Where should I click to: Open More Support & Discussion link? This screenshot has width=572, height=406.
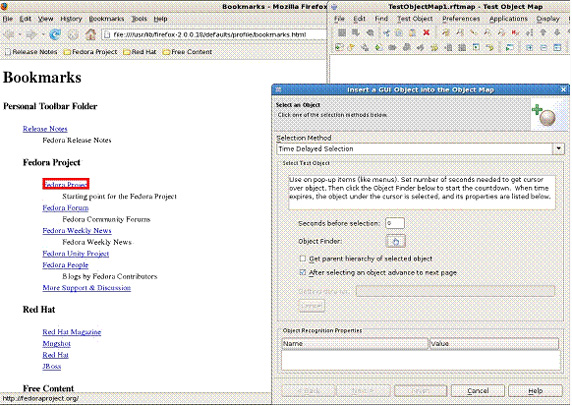[86, 288]
